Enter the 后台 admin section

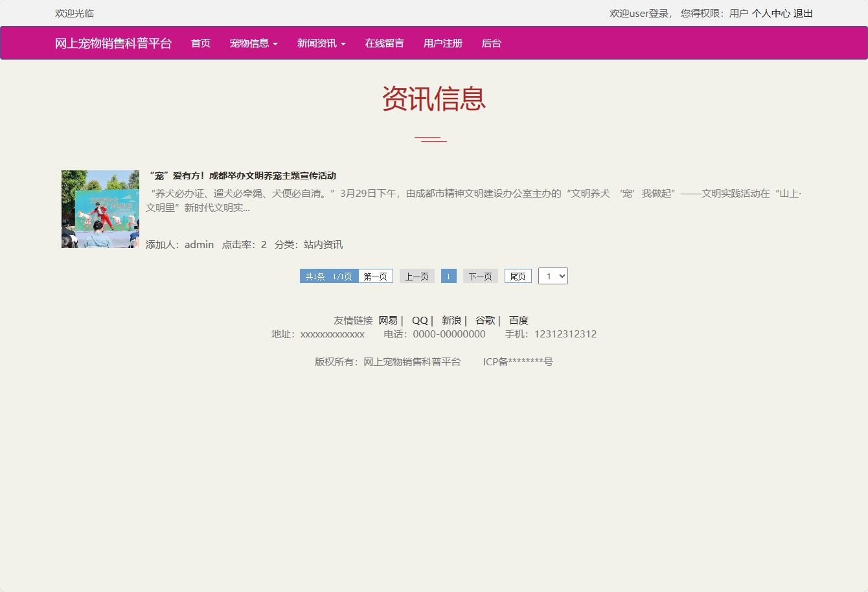tap(492, 43)
